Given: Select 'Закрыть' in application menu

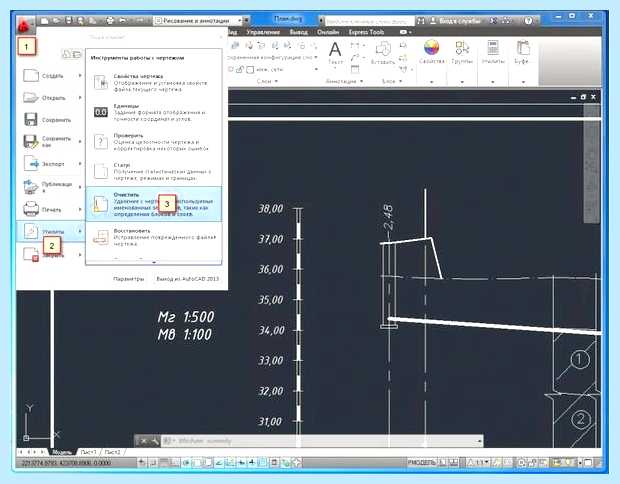Looking at the screenshot, I should [50, 254].
